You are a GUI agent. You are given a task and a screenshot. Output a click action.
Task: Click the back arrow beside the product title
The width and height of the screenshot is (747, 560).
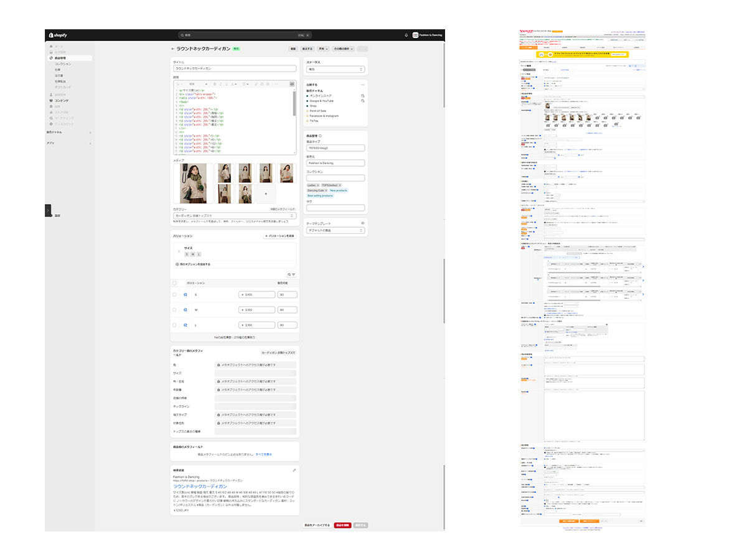point(173,49)
